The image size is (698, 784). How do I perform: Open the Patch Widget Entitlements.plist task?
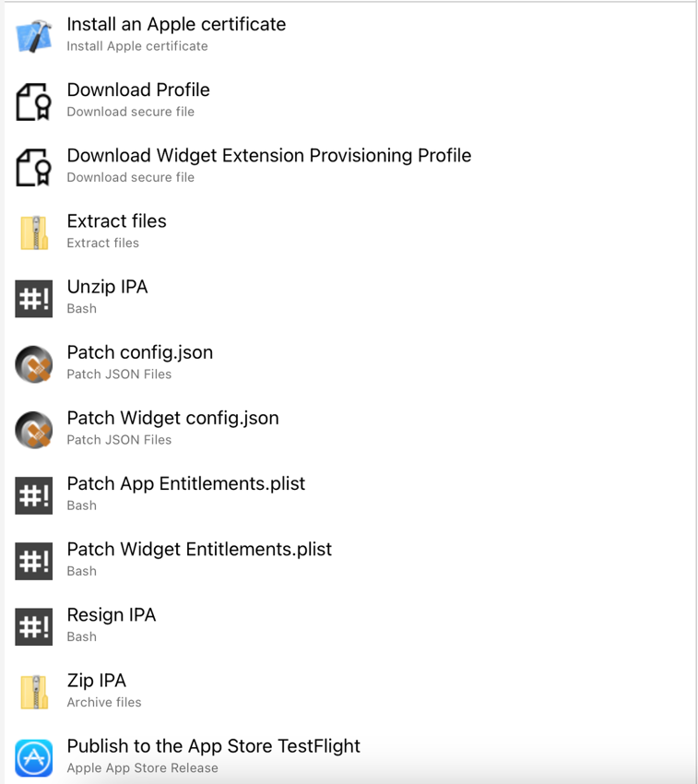(199, 550)
